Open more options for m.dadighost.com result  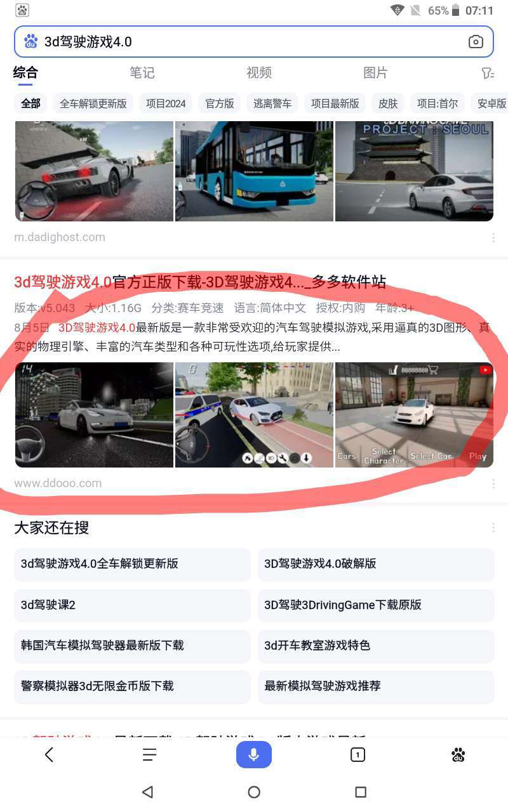pyautogui.click(x=493, y=238)
